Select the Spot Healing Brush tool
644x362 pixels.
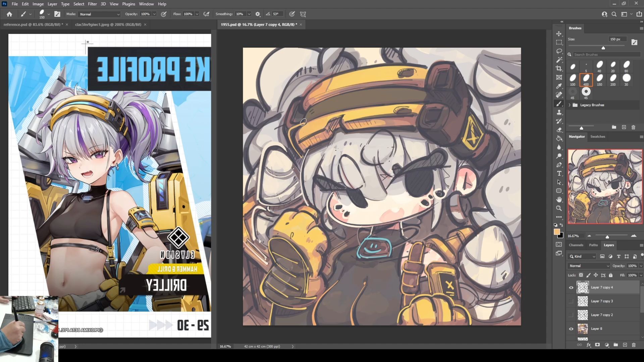point(559,95)
